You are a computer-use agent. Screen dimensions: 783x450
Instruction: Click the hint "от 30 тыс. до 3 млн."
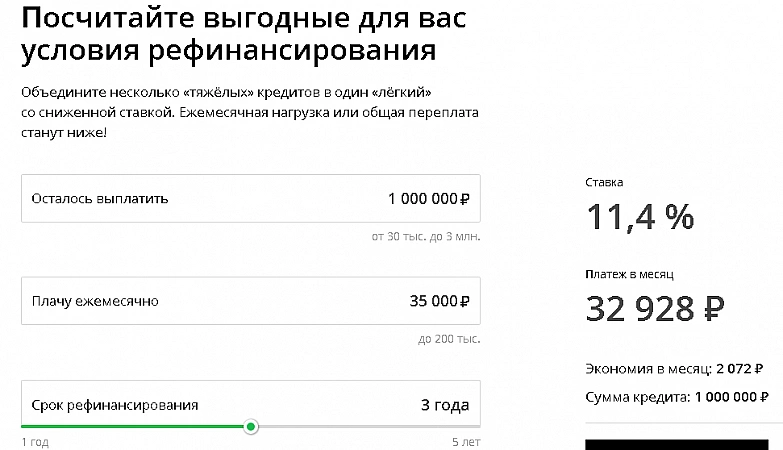click(425, 237)
